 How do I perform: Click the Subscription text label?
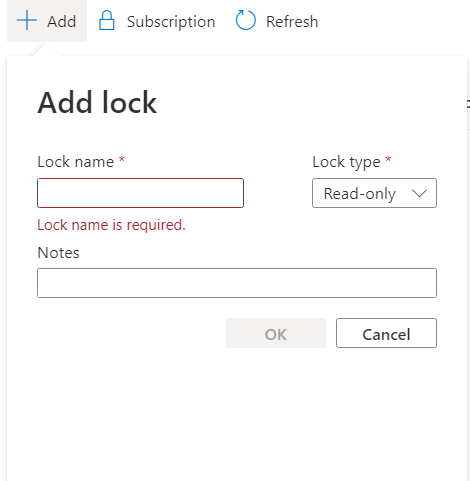171,22
